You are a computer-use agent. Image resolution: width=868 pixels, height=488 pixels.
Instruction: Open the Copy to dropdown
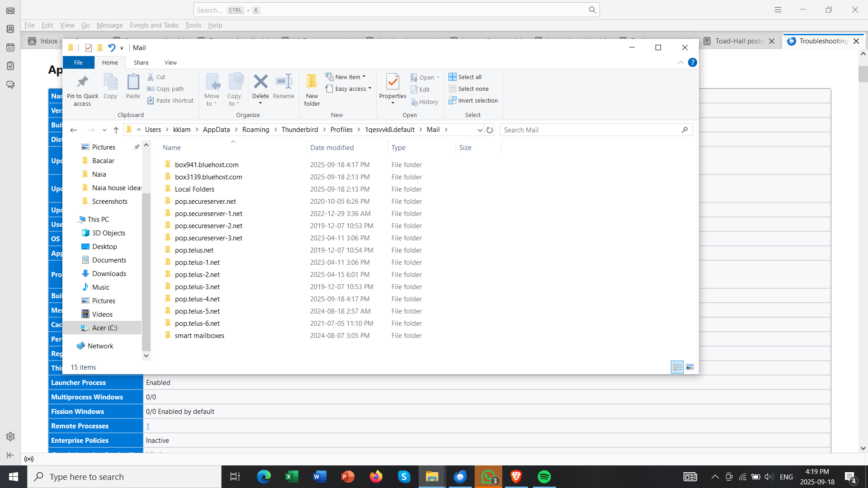pos(234,100)
